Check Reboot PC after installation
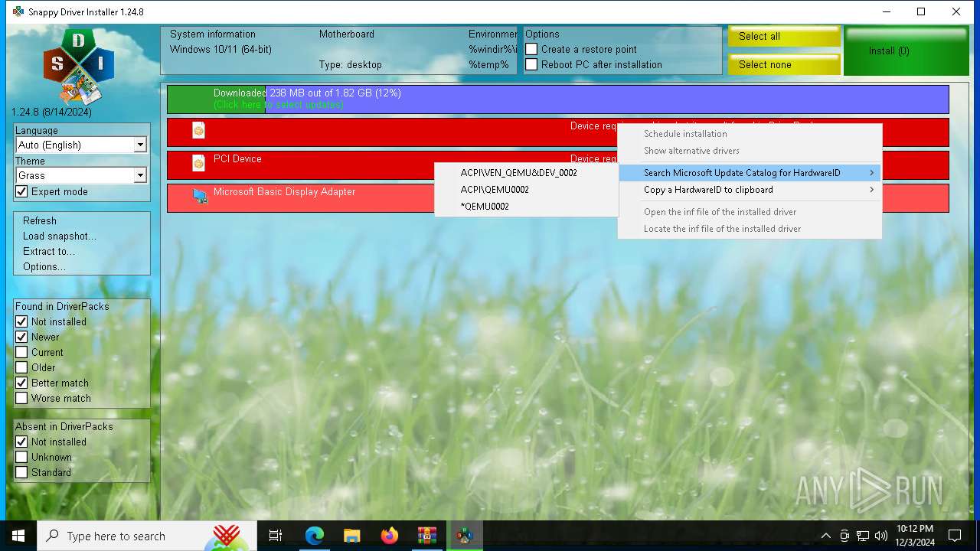Screen dimensions: 980x551 531,65
